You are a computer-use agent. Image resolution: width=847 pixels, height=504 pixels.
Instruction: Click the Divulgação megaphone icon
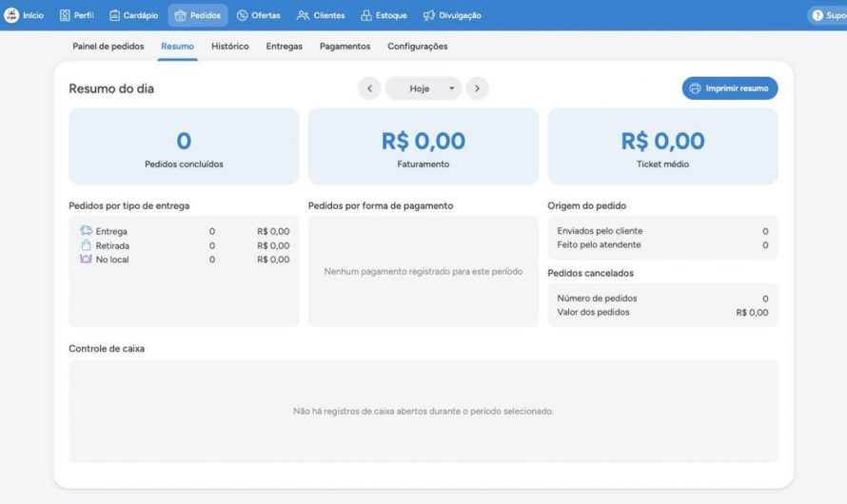pos(429,15)
